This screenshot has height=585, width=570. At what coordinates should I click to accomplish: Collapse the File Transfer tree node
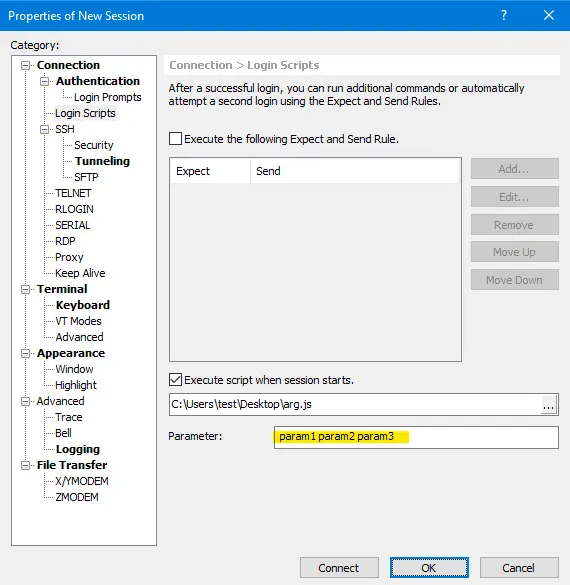tap(25, 465)
